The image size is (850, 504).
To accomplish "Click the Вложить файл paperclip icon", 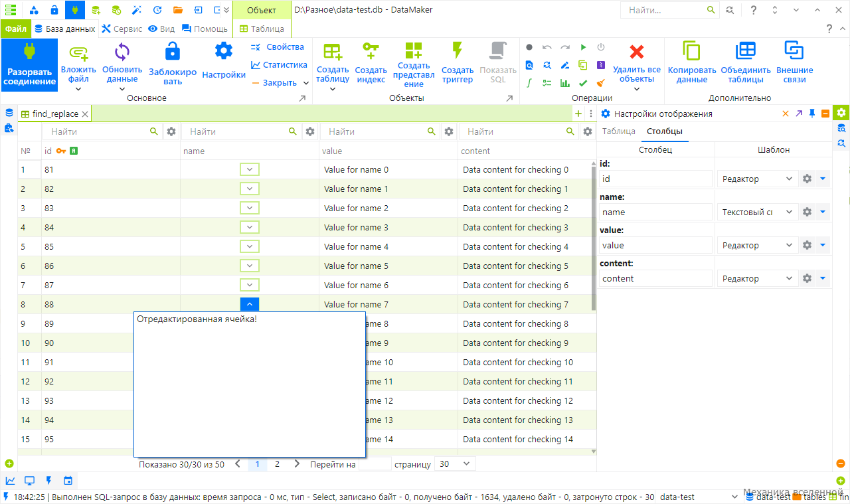I will click(x=78, y=53).
